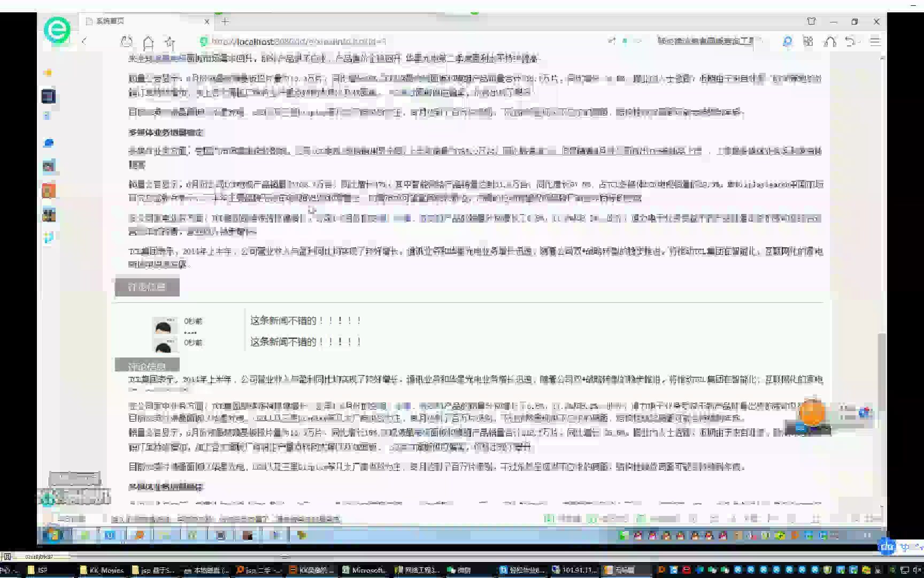The width and height of the screenshot is (924, 578).
Task: Click the 360 browser logo icon
Action: point(57,29)
